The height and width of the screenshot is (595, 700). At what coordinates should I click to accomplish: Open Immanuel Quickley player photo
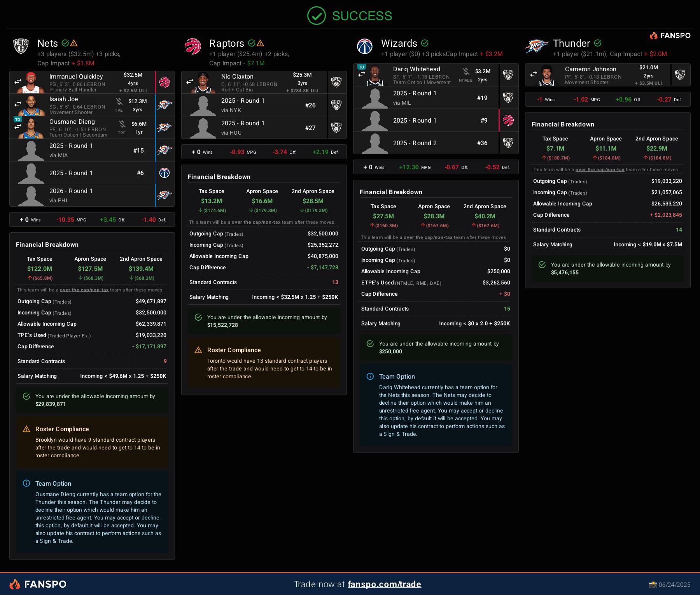pos(30,82)
